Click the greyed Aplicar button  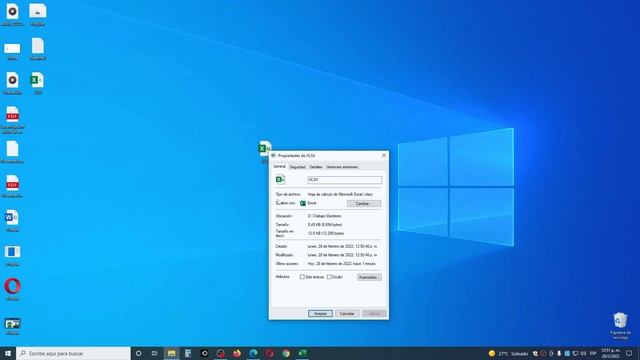[x=374, y=313]
